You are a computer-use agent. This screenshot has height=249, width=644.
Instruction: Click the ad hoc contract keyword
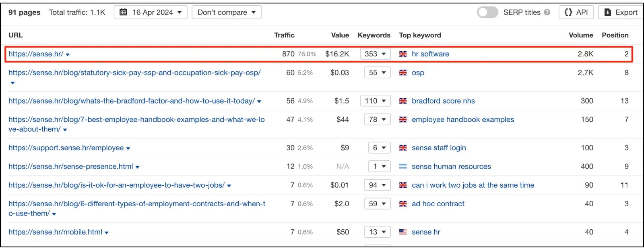(x=438, y=204)
